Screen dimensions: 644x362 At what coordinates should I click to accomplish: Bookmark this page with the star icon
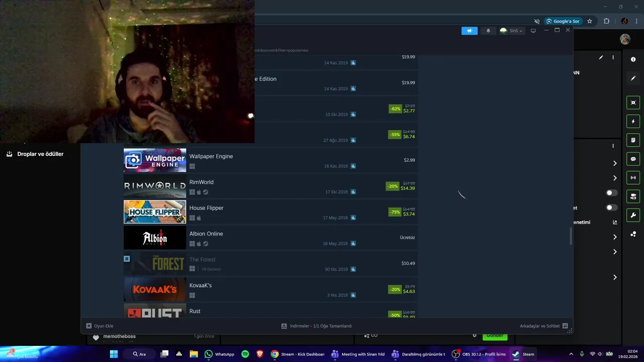(590, 21)
